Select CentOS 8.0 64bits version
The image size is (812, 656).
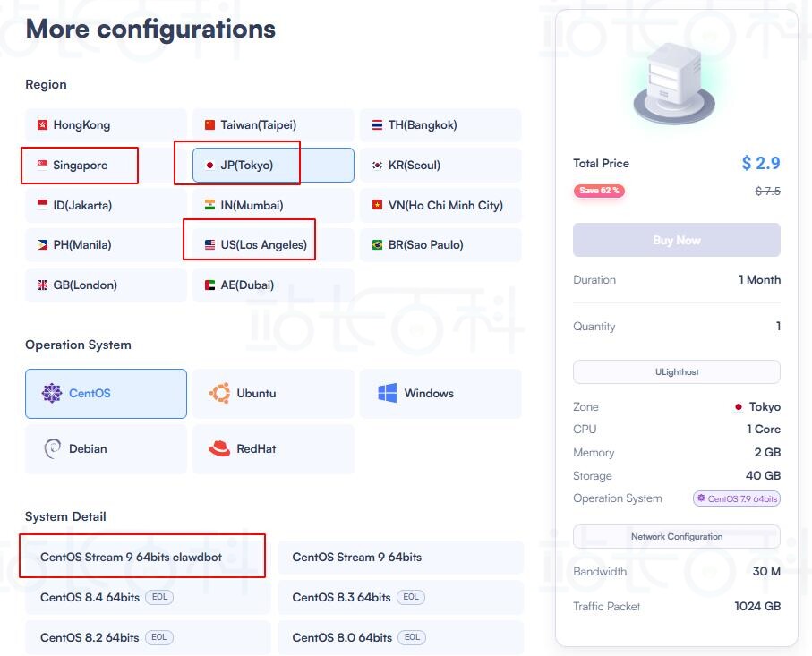click(x=400, y=637)
